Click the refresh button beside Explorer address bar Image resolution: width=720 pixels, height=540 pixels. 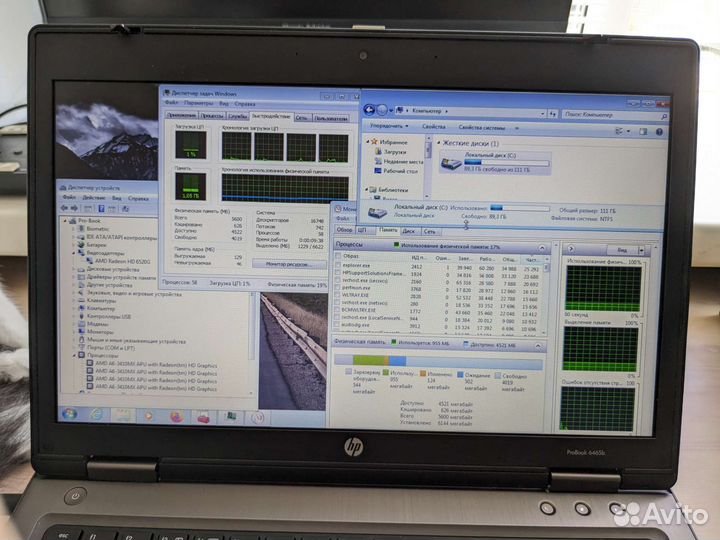(x=553, y=113)
